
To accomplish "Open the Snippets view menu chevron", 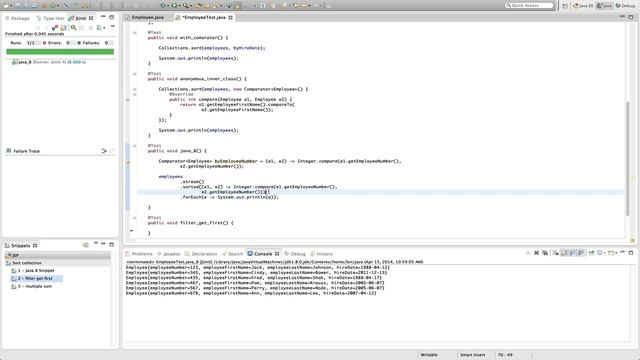I will [96, 244].
